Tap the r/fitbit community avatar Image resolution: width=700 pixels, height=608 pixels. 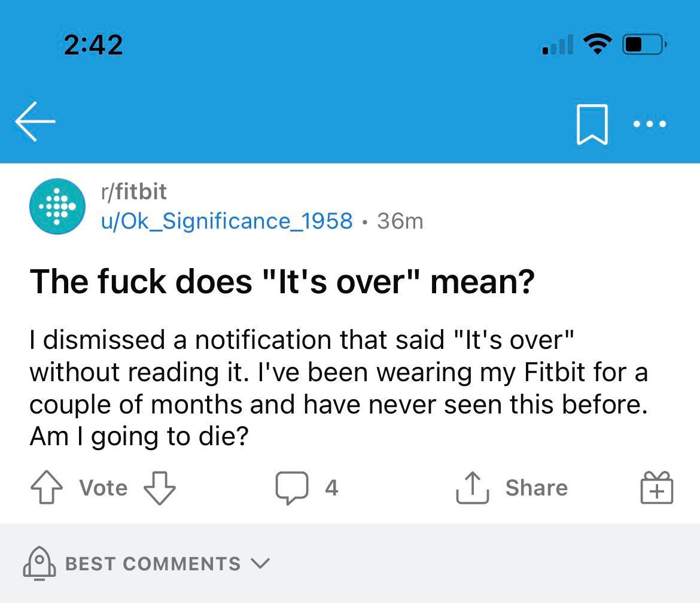(x=57, y=206)
